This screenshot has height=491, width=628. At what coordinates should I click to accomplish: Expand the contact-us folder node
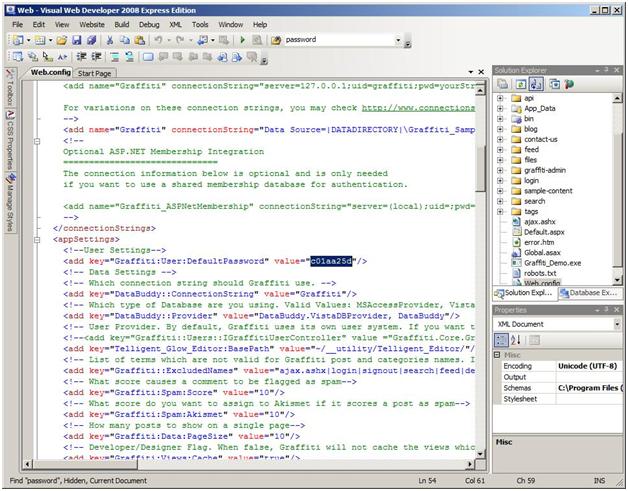click(x=500, y=139)
